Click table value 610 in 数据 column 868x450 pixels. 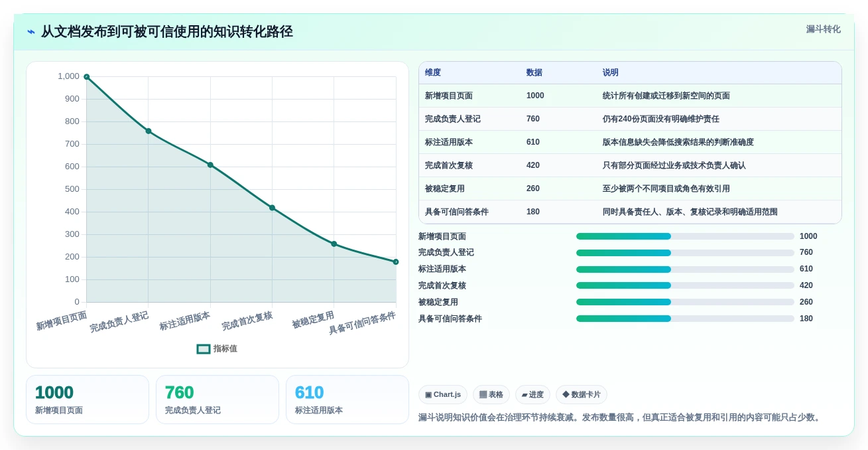(x=533, y=142)
